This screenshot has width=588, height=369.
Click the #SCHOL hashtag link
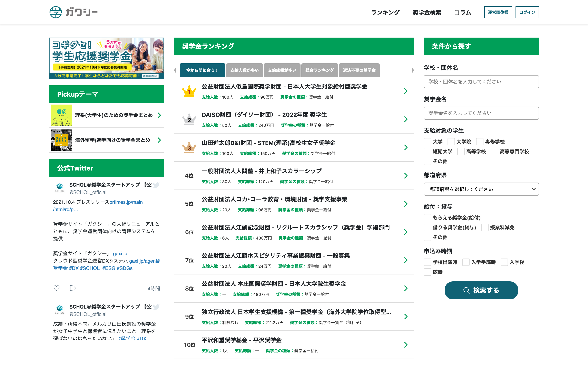pos(90,268)
